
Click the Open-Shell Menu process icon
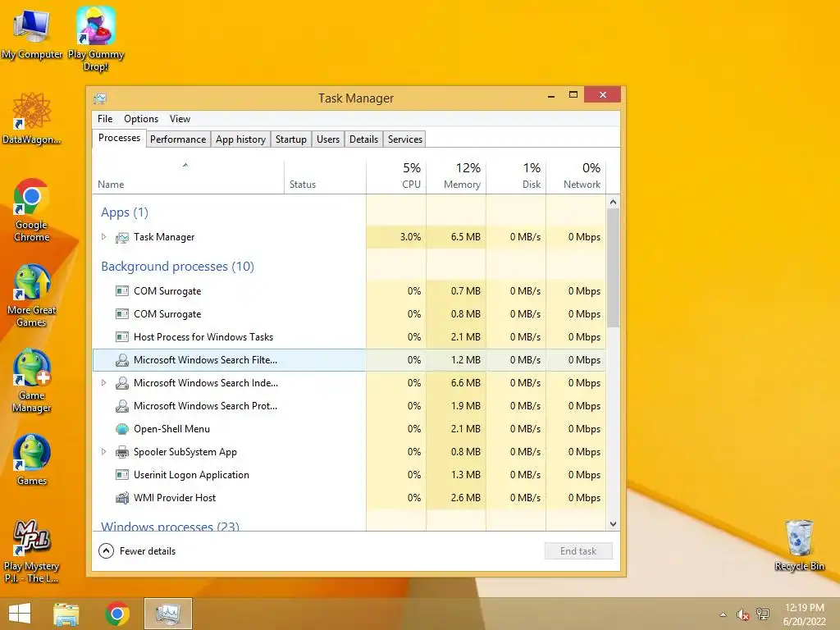tap(122, 429)
